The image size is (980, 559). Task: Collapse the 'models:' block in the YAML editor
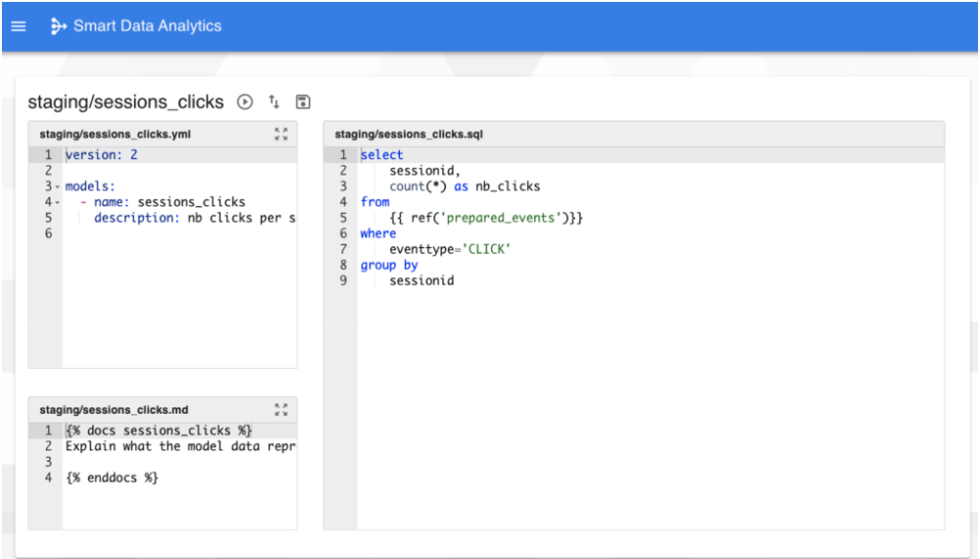point(58,187)
